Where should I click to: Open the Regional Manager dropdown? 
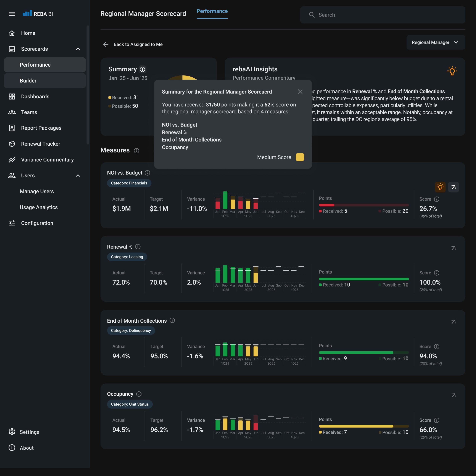(x=436, y=42)
